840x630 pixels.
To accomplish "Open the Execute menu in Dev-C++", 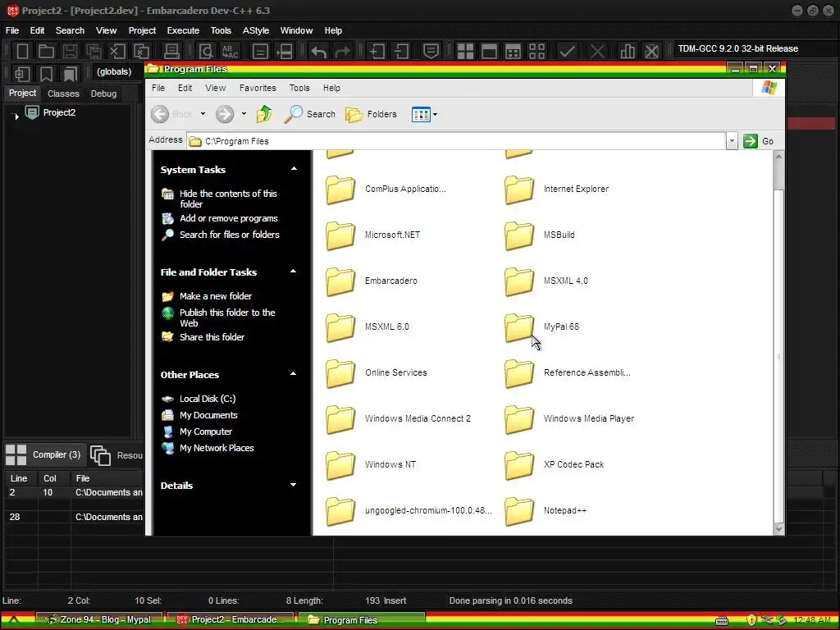I will [183, 30].
